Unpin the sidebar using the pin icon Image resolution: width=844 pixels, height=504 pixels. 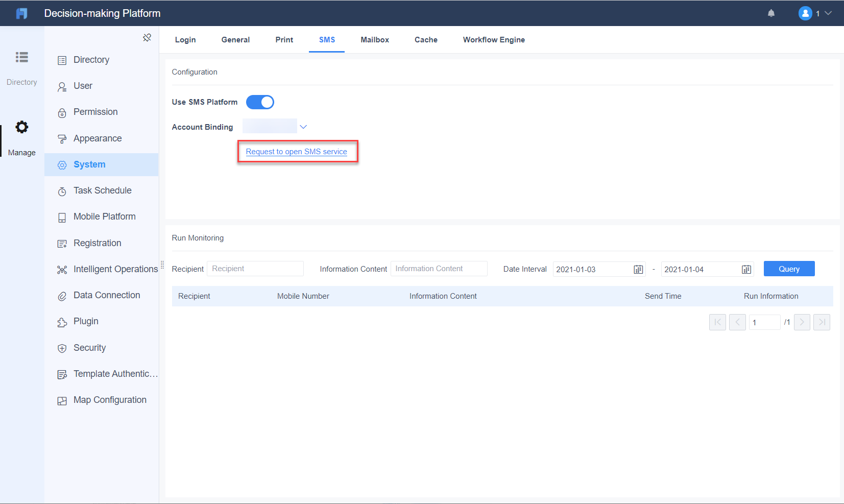click(x=147, y=37)
